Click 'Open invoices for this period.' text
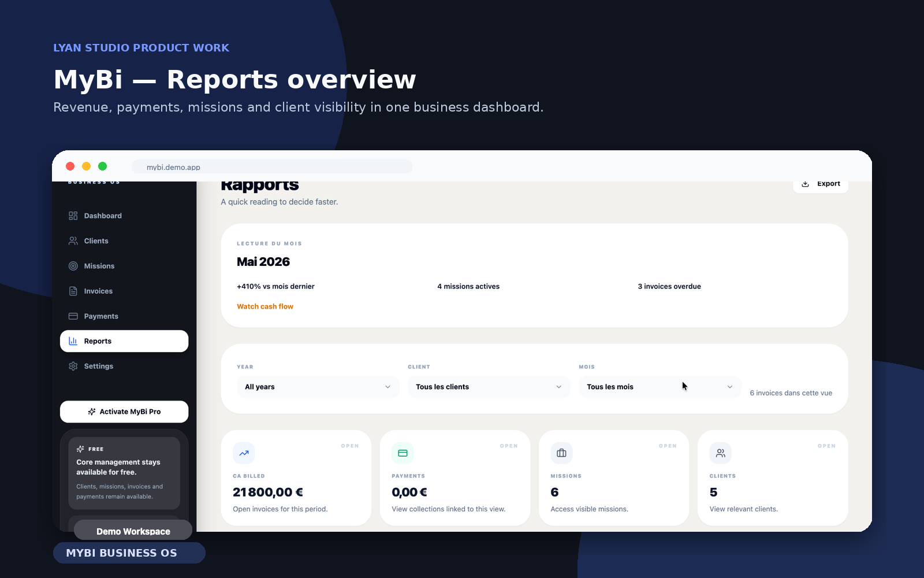The height and width of the screenshot is (578, 924). (280, 509)
